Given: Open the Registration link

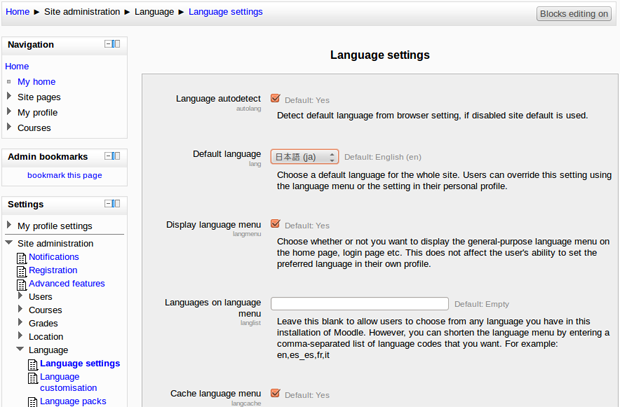Looking at the screenshot, I should [x=53, y=270].
